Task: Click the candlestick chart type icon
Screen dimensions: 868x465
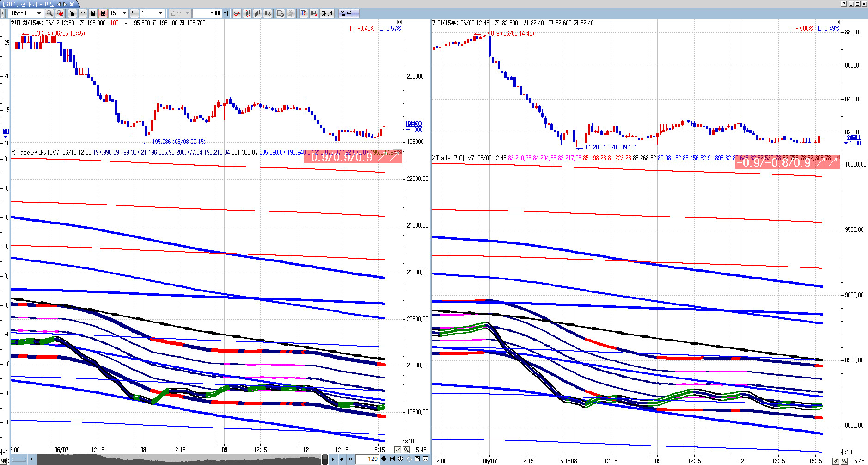Action: tap(247, 13)
